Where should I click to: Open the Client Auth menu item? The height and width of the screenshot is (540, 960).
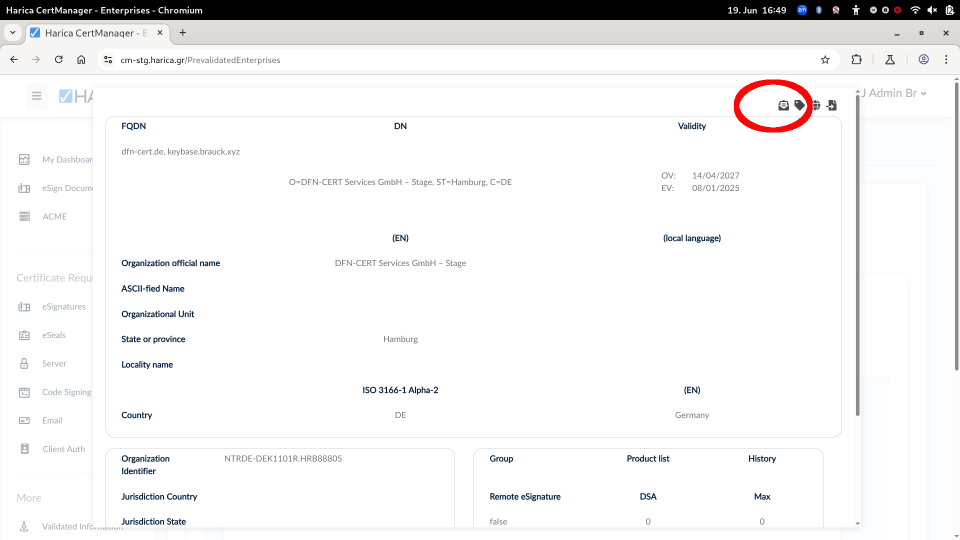click(x=64, y=449)
